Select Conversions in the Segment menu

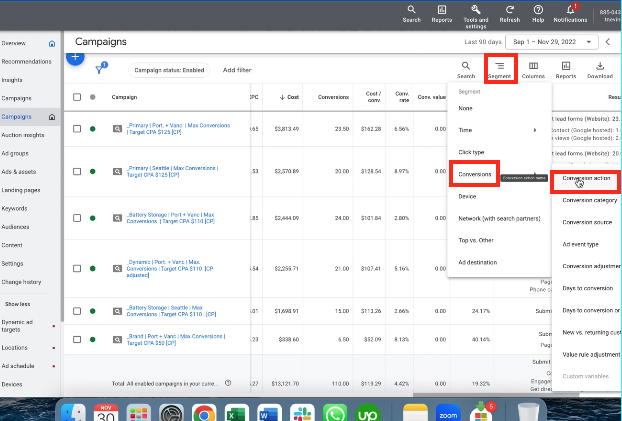[475, 174]
